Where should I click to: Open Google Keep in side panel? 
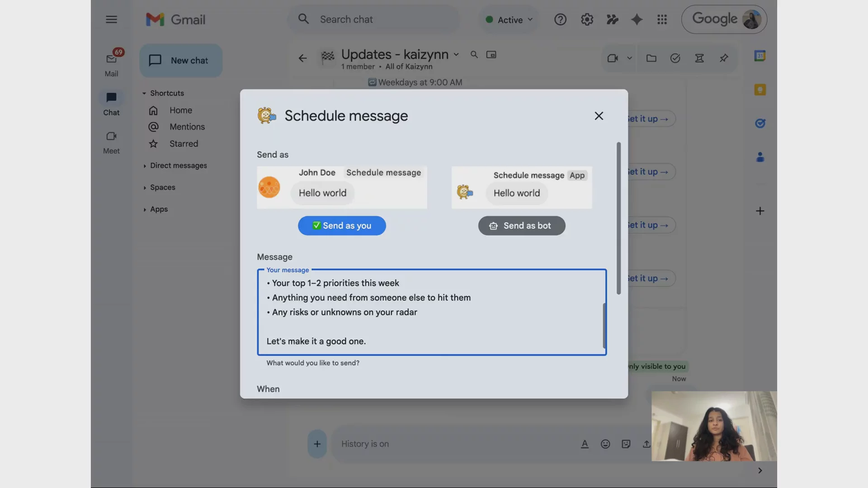point(760,89)
